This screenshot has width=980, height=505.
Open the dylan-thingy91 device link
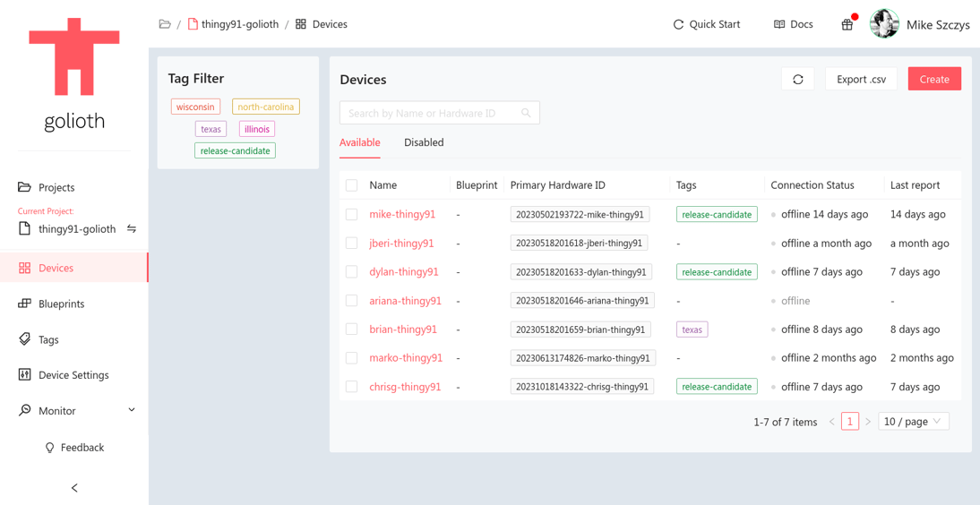404,272
